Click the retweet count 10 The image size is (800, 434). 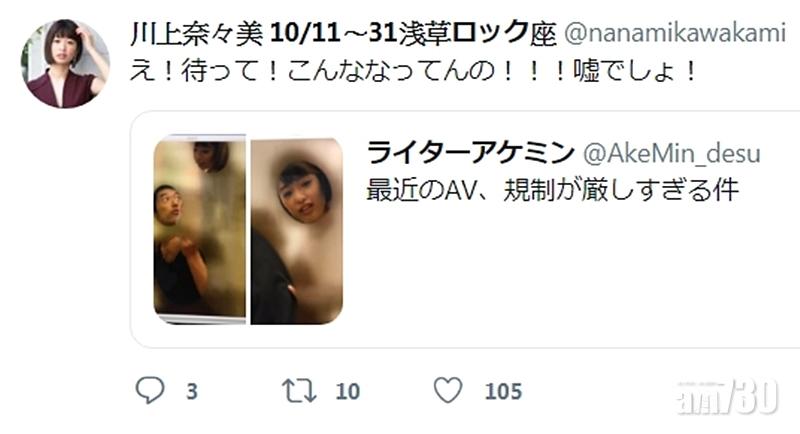[x=347, y=392]
